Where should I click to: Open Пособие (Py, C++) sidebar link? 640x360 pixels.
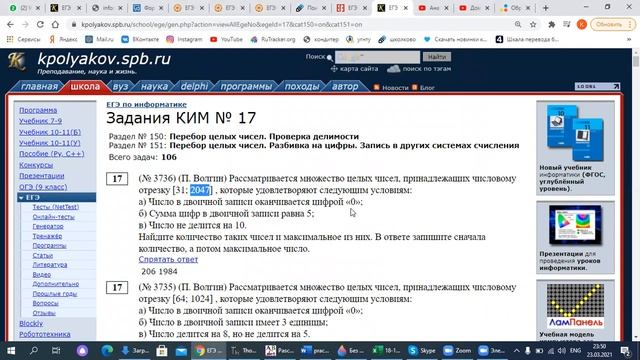(52, 154)
